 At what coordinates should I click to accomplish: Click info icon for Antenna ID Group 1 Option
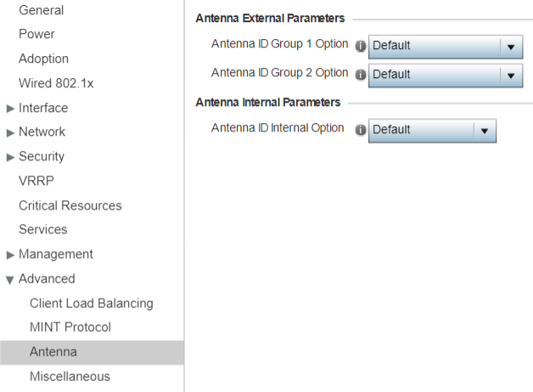tap(361, 46)
